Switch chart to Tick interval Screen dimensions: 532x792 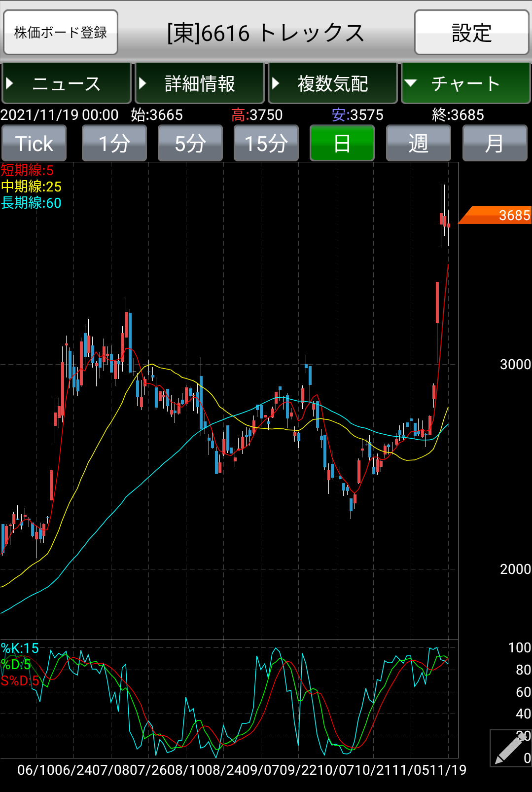point(34,143)
